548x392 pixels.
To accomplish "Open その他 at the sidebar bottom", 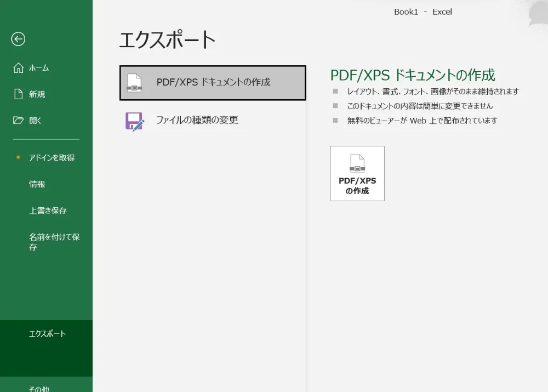I will click(x=46, y=388).
